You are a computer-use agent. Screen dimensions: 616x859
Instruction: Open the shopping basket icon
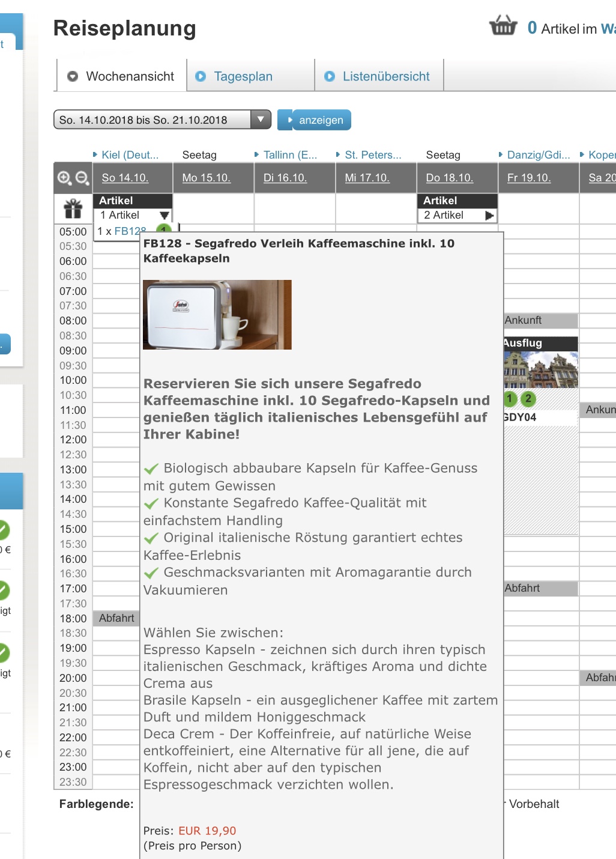tap(503, 26)
